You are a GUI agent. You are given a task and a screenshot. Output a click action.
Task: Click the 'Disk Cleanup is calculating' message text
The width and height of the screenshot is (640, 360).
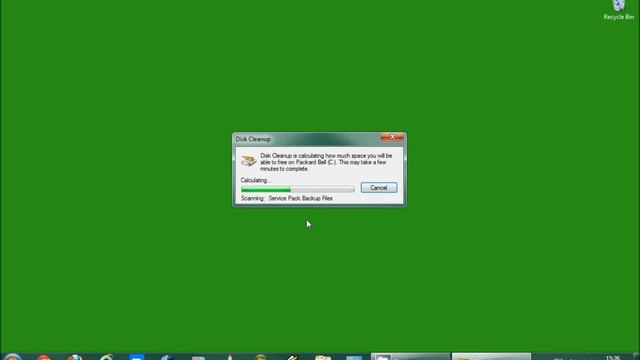point(326,162)
